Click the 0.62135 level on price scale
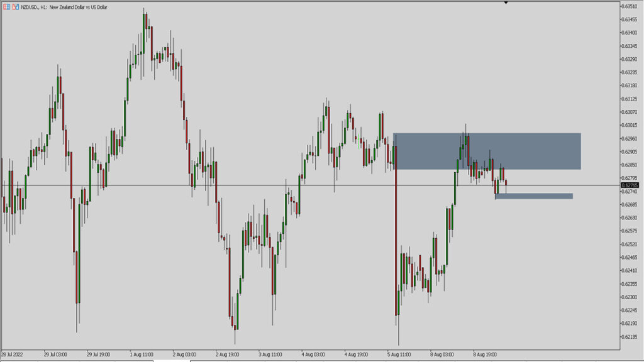Screen dimensions: 644x362 tap(630, 337)
